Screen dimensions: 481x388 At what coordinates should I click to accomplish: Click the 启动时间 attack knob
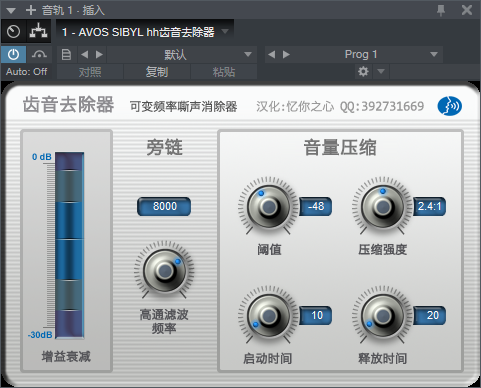[268, 315]
